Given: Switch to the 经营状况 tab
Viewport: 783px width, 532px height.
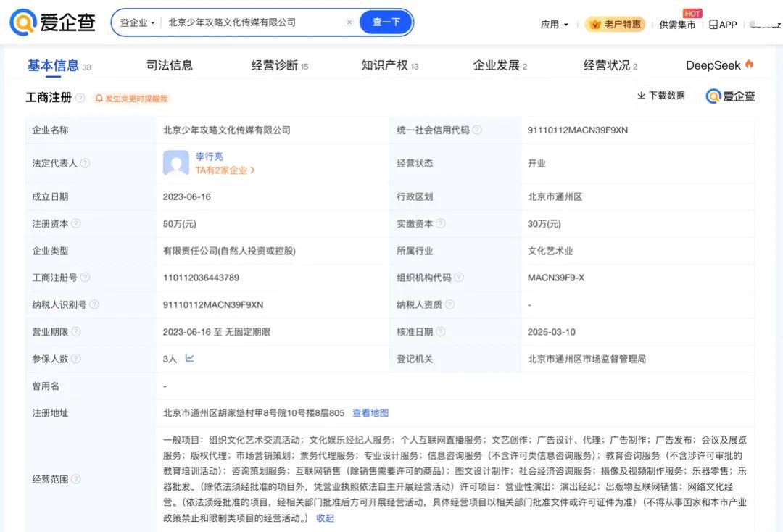Looking at the screenshot, I should [610, 65].
